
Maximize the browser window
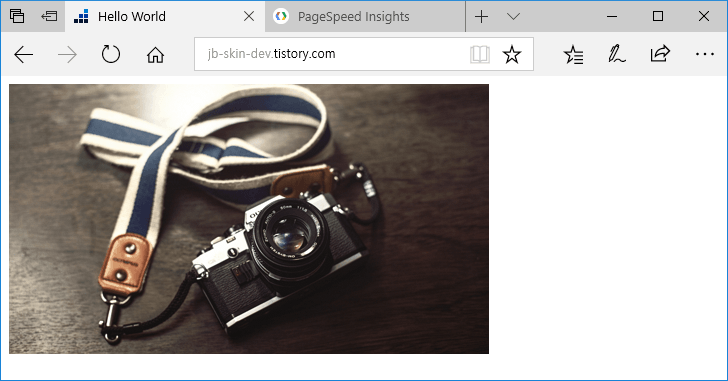click(x=657, y=16)
